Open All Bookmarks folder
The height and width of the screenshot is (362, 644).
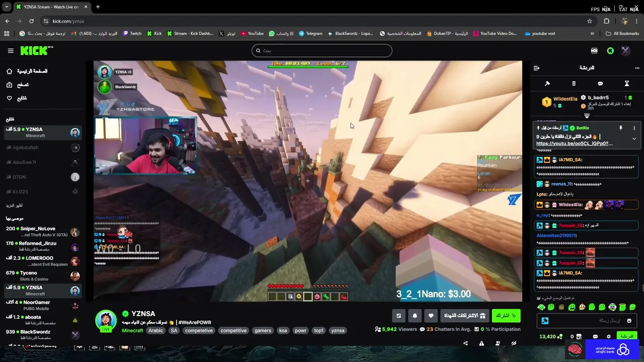pyautogui.click(x=622, y=34)
